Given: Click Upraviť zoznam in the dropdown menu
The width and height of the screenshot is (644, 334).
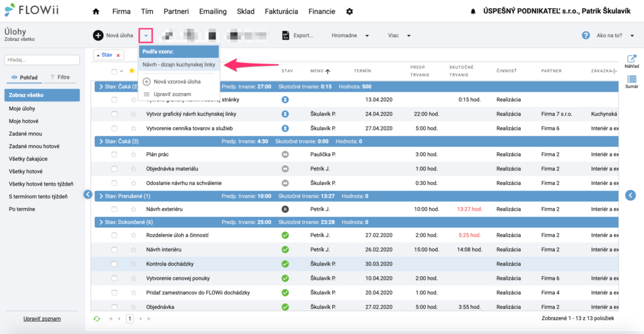Looking at the screenshot, I should click(x=172, y=94).
